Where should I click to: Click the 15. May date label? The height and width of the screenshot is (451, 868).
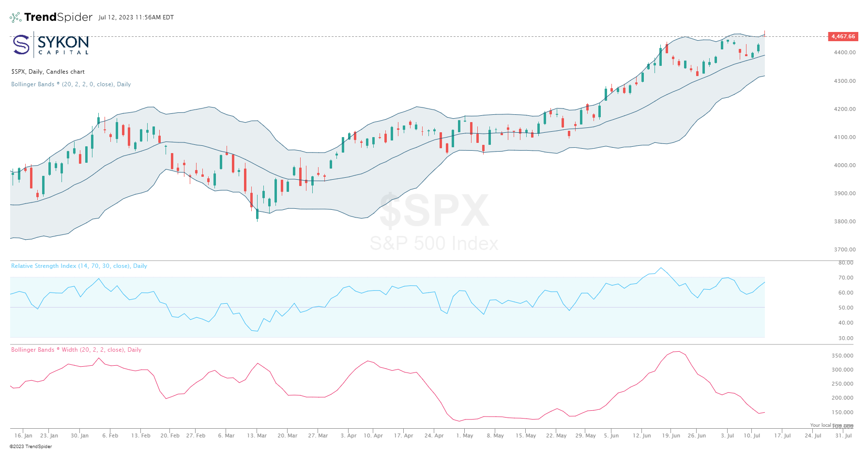526,435
